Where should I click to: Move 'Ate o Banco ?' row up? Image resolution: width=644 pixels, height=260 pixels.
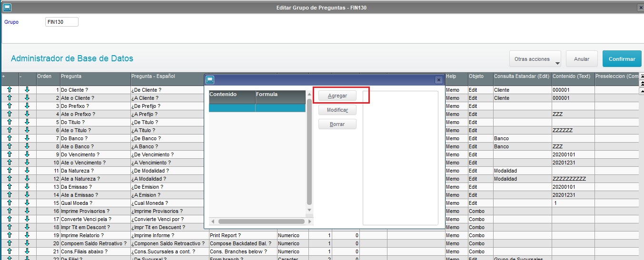point(10,146)
